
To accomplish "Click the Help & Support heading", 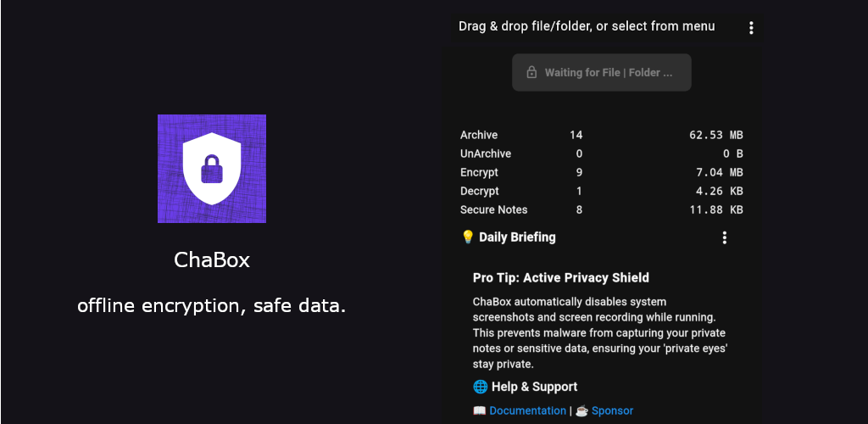I will point(534,387).
